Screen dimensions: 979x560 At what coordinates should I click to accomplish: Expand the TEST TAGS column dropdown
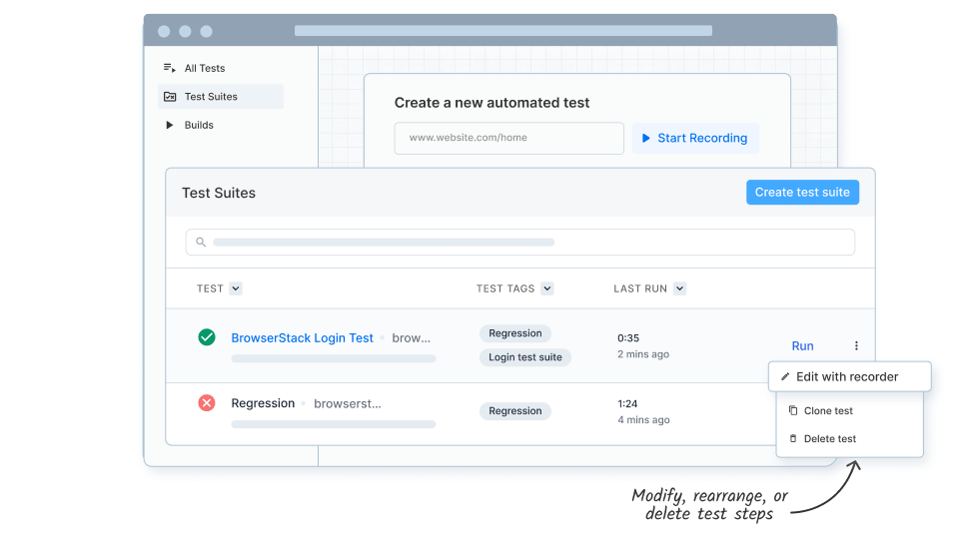547,288
